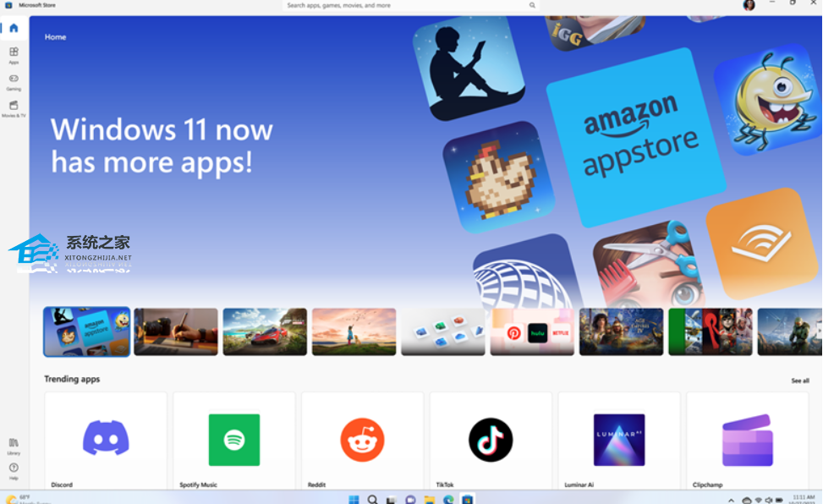This screenshot has width=823, height=504.
Task: Select the Halo soldier carousel thumbnail
Action: click(x=789, y=331)
